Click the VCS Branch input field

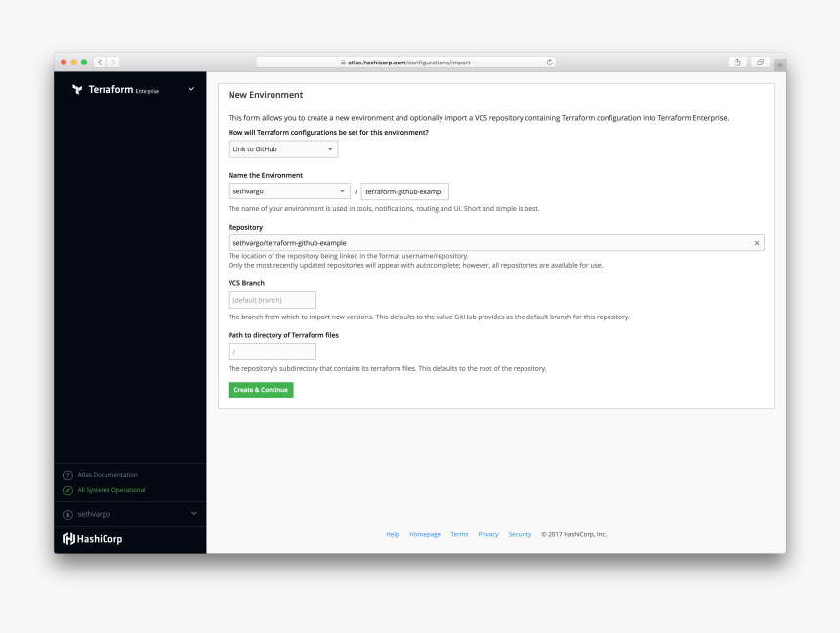(x=272, y=299)
